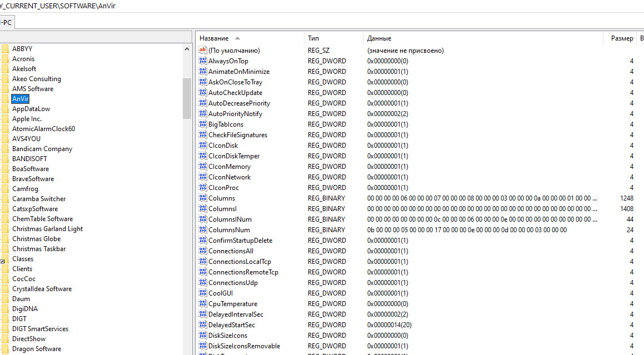
Task: Click the DWORD icon beside AlwaysOnTop
Action: pyautogui.click(x=203, y=61)
